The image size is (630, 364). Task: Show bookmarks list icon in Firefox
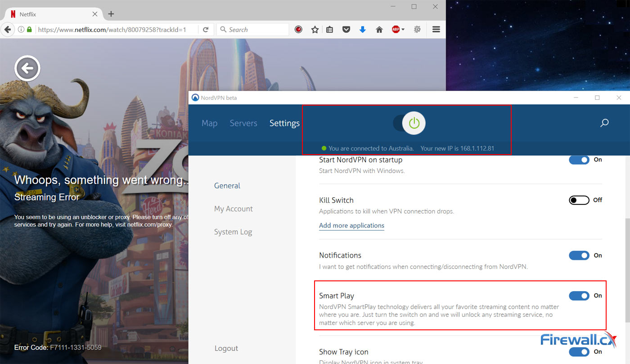330,30
